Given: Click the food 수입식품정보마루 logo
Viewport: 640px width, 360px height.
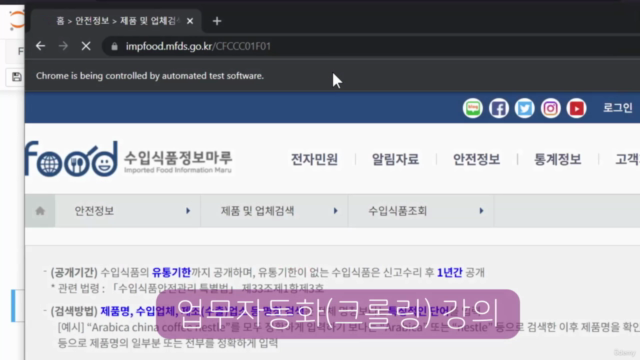Looking at the screenshot, I should coord(129,159).
